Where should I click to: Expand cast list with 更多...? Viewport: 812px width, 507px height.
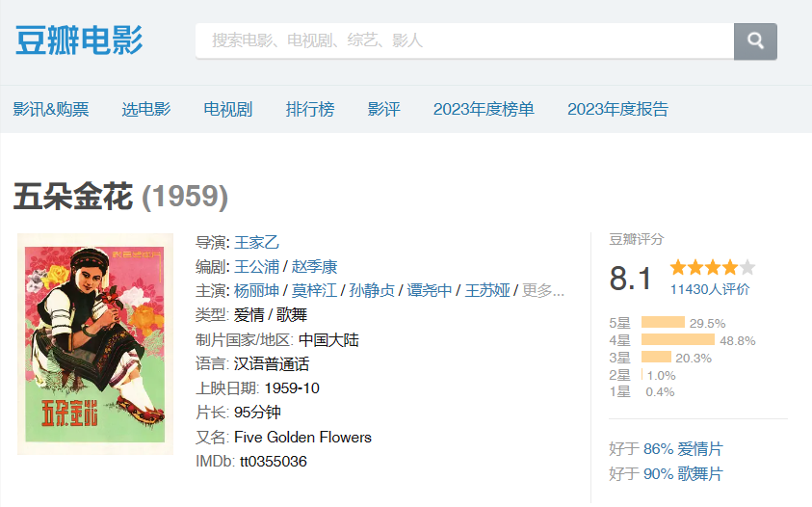(543, 291)
